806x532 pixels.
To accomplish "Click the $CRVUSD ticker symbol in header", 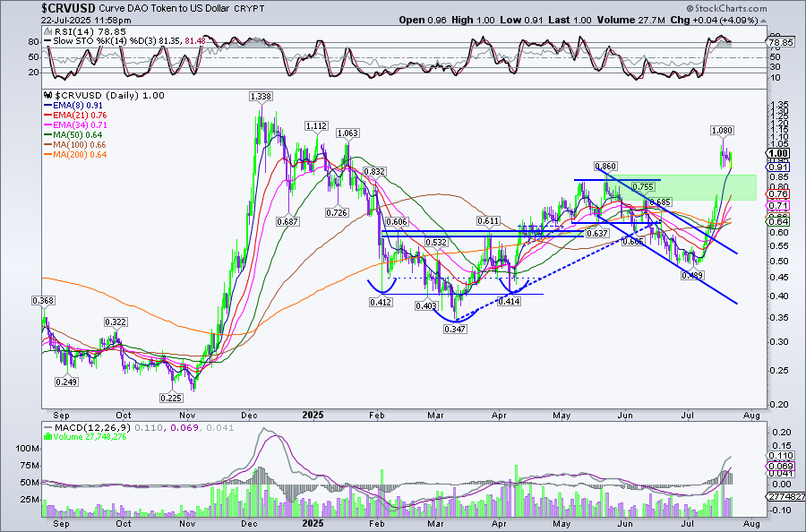I will click(x=68, y=8).
